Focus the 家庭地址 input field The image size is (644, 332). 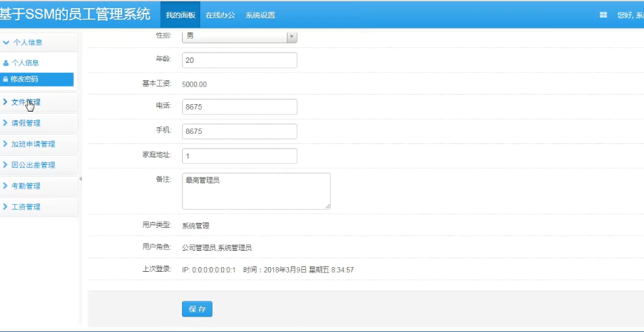click(239, 156)
